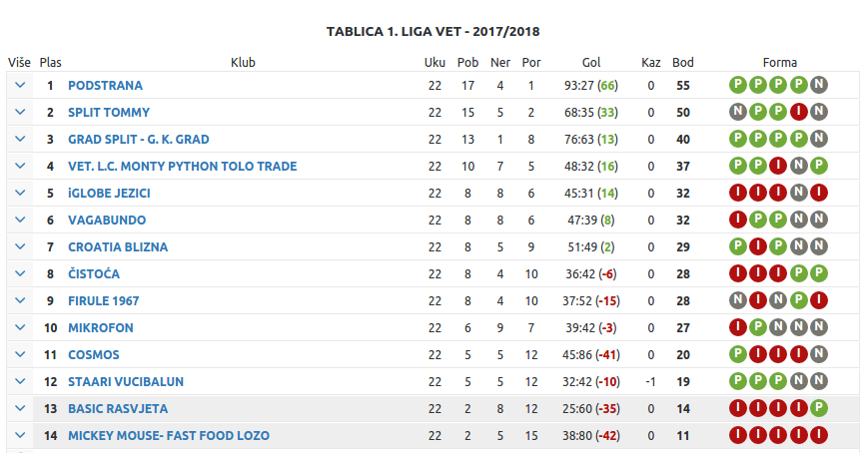Click the first form icon for SPLIT TOMMY

tap(738, 113)
